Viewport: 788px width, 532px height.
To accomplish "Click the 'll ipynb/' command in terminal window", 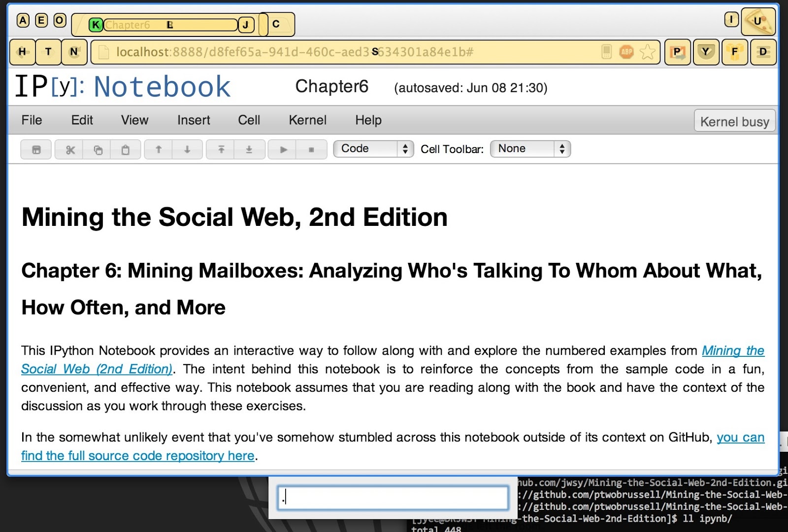I will click(707, 519).
